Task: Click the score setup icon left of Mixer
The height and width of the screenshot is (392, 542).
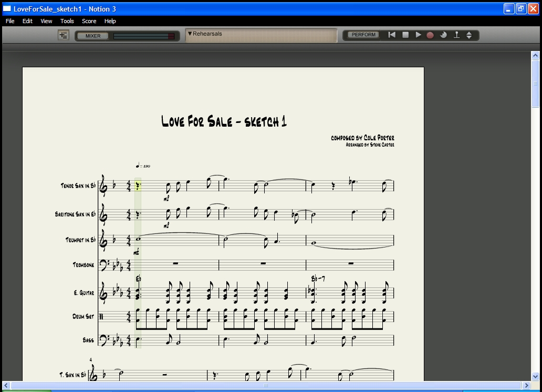Action: pos(64,35)
